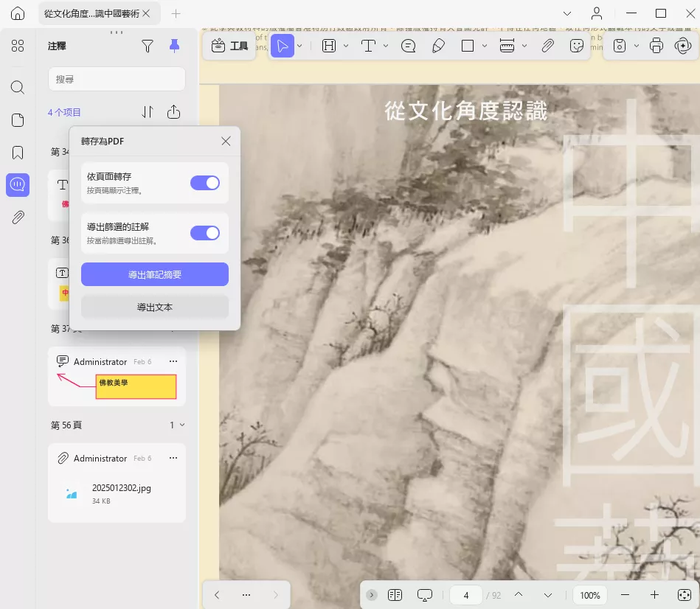Image resolution: width=700 pixels, height=609 pixels.
Task: Sort the annotation list
Action: click(x=148, y=112)
